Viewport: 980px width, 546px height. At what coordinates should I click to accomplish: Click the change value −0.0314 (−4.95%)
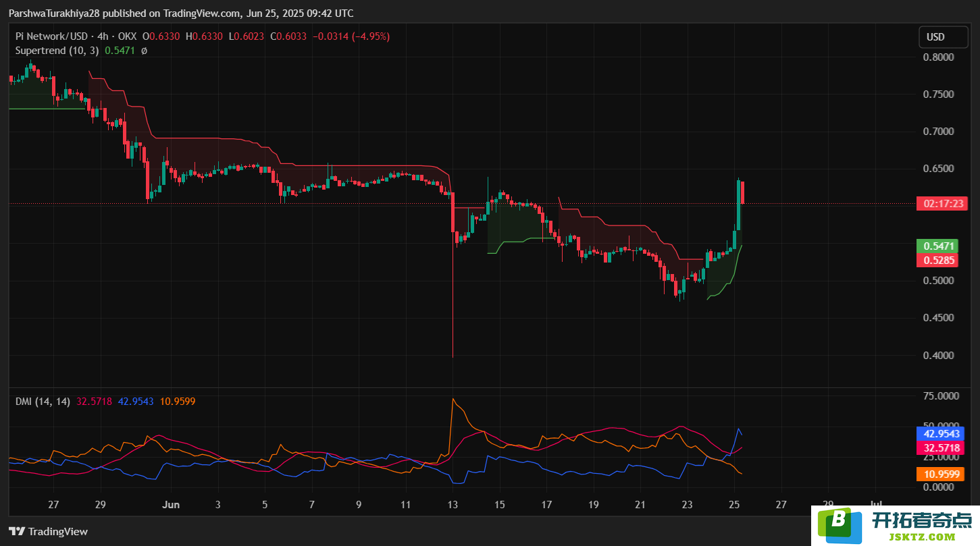point(350,36)
